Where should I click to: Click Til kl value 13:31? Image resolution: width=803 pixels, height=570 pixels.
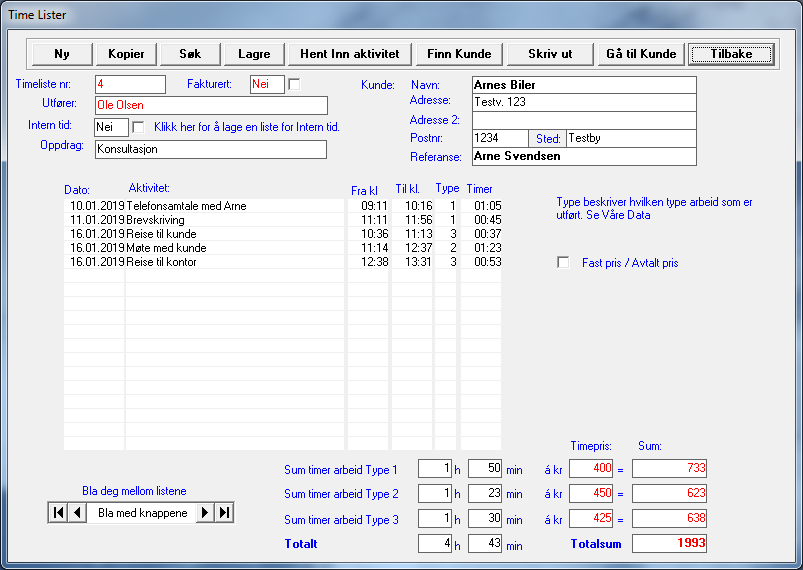pos(413,262)
